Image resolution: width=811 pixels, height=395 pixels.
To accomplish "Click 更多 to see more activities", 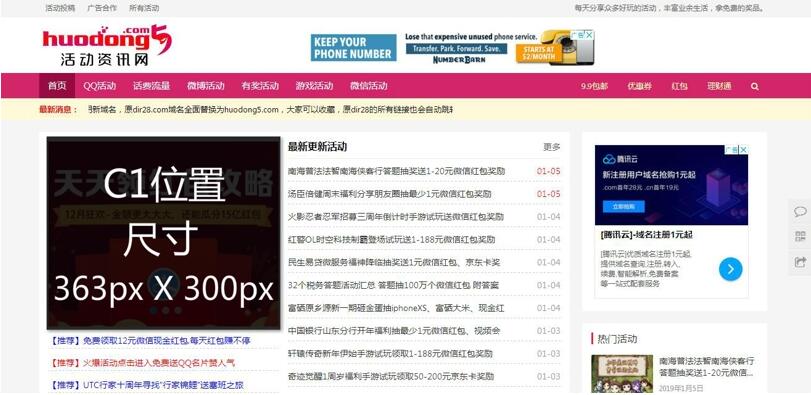I will point(552,147).
